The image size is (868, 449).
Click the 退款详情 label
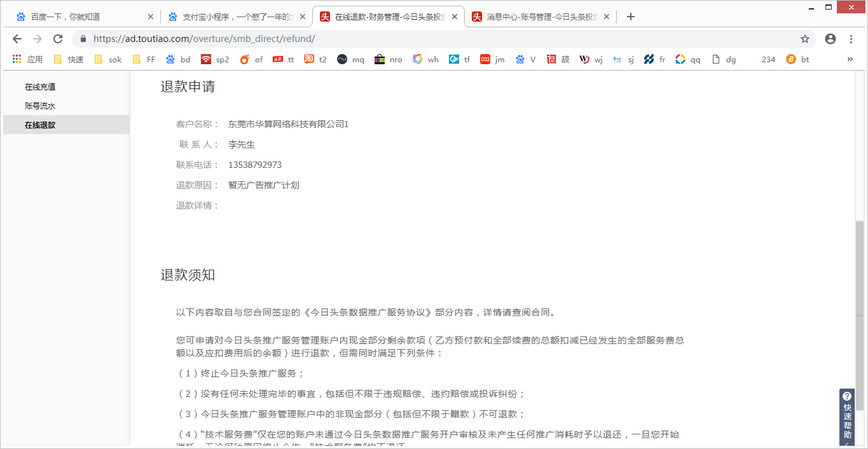197,205
